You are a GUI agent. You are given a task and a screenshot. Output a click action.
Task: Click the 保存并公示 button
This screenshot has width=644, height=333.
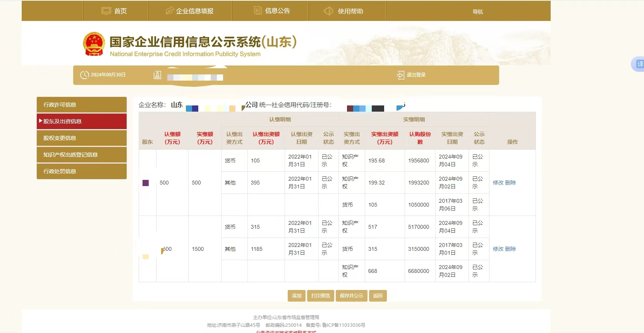coord(352,296)
